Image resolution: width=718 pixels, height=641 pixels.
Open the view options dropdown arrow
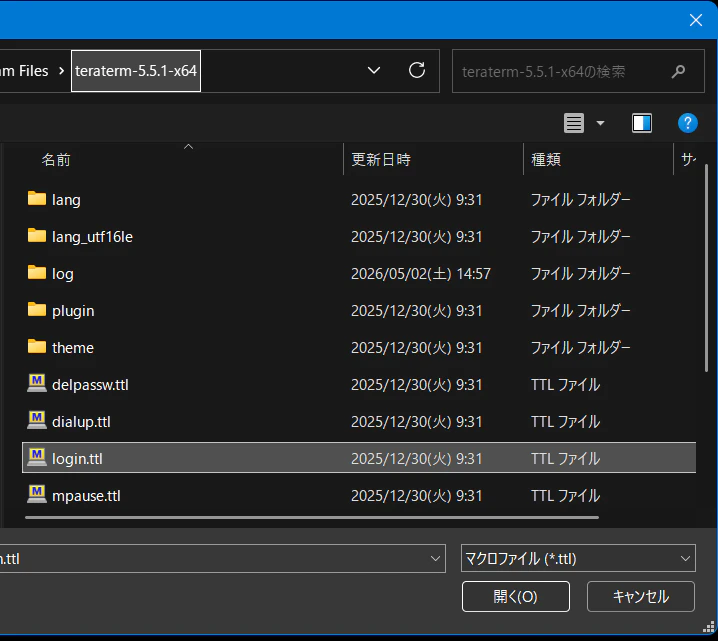[600, 123]
